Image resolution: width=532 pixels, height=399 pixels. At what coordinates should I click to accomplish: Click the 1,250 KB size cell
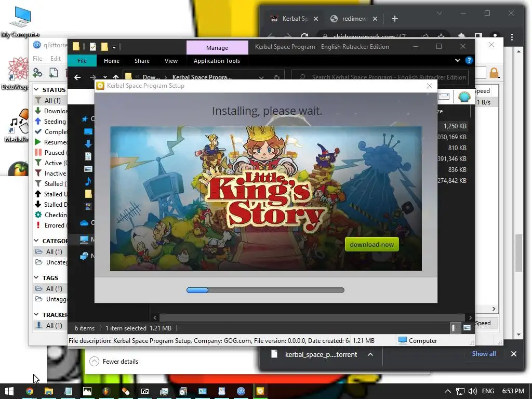455,126
